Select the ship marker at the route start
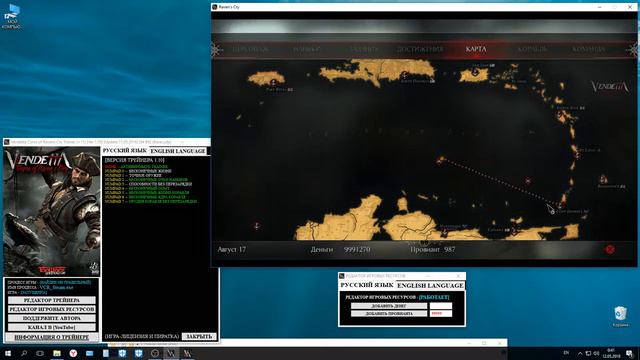The image size is (640, 360). click(440, 159)
